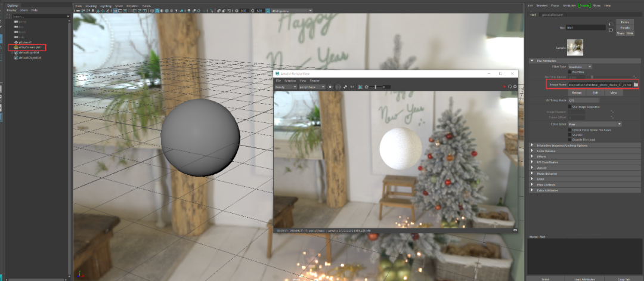Click the persp camera icon in Outliner

tap(16, 21)
